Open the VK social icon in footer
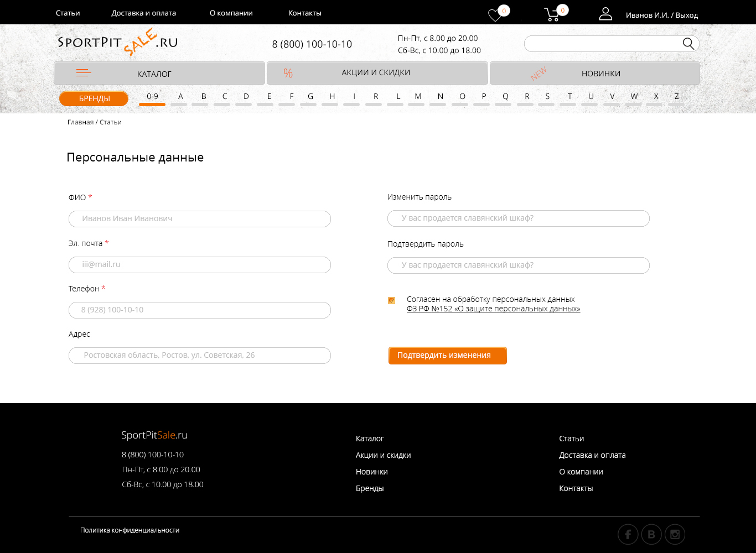Viewport: 756px width, 553px height. [651, 534]
